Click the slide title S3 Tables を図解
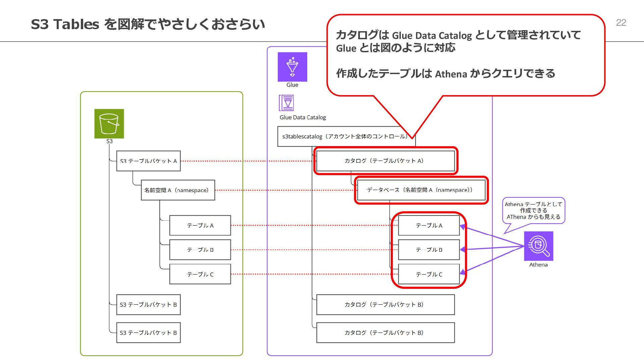 coord(148,24)
